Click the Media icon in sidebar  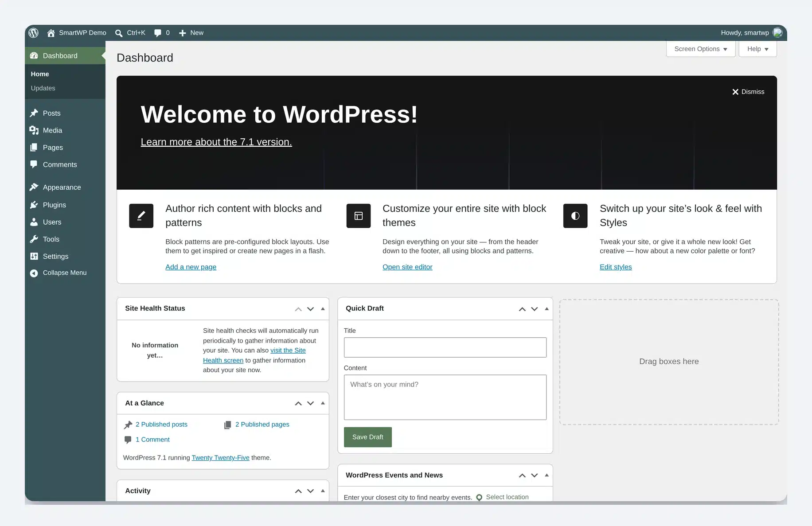tap(34, 130)
